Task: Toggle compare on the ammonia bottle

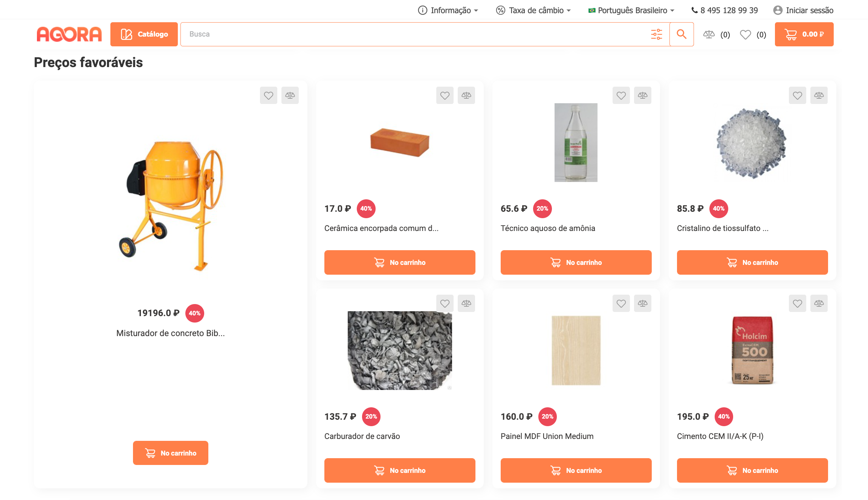Action: 642,95
